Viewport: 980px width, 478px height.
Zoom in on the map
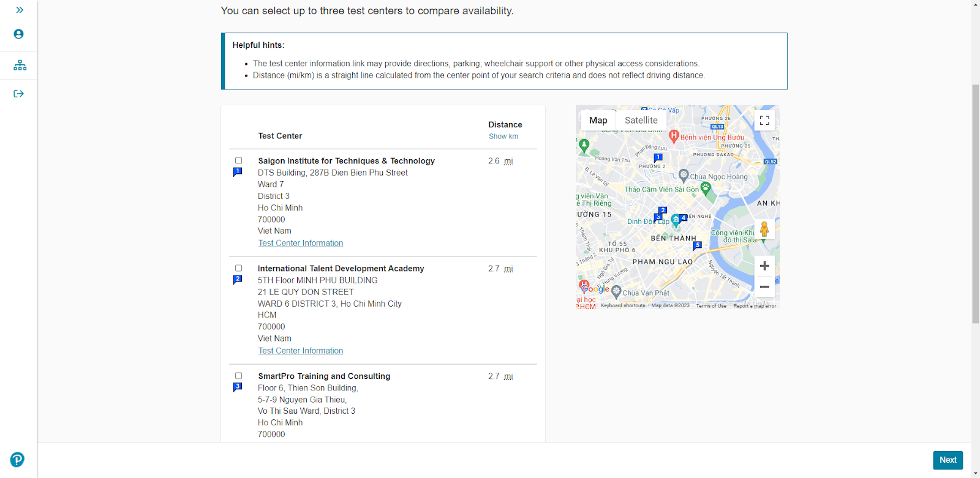click(764, 266)
